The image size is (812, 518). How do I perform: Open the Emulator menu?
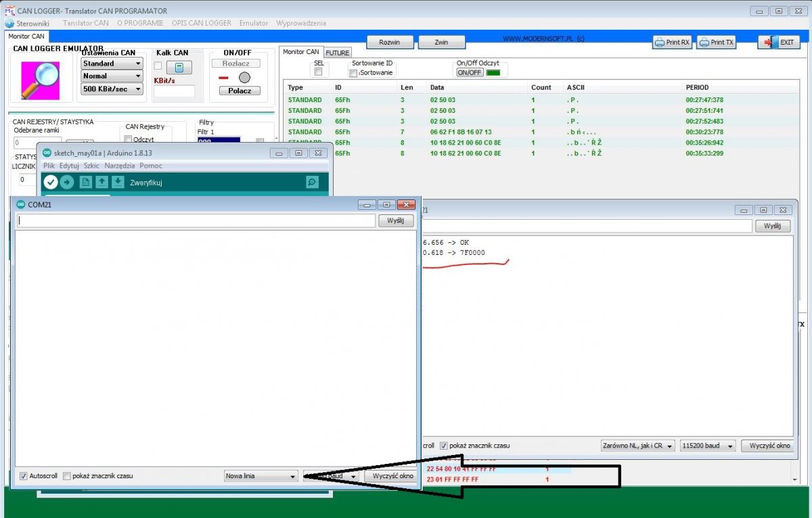254,23
